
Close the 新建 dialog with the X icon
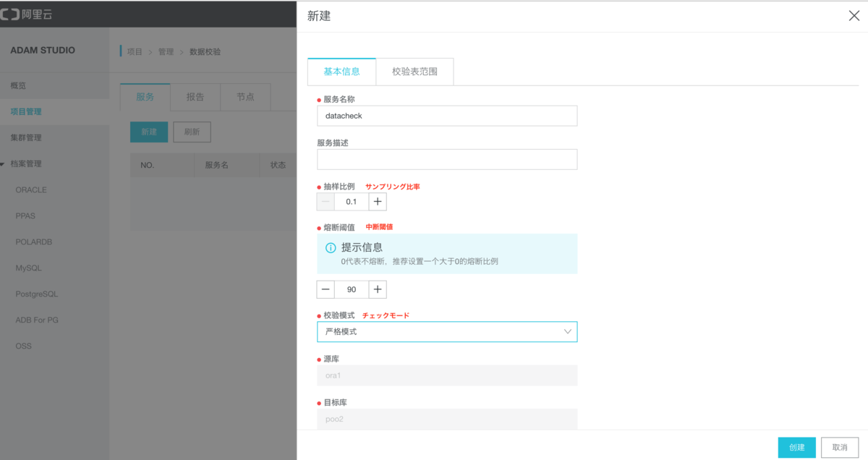(854, 16)
